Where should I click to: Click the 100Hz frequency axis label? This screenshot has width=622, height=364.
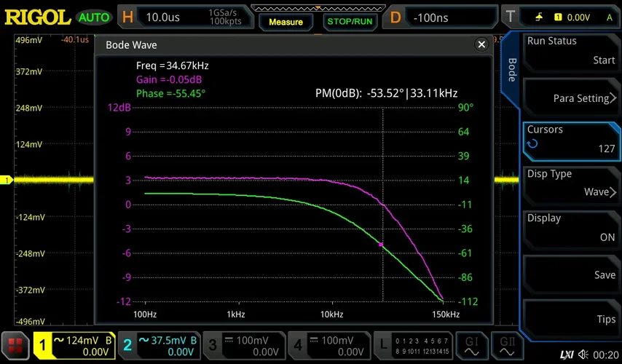coord(145,314)
